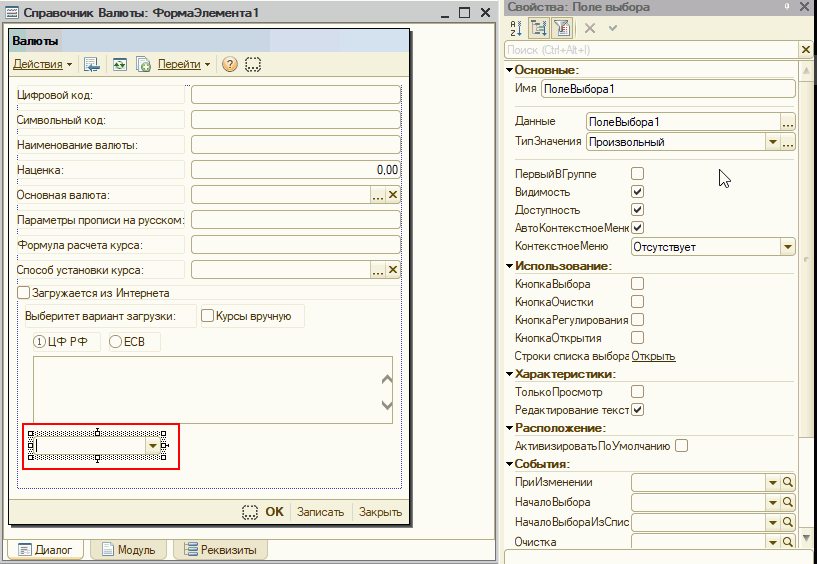Image resolution: width=817 pixels, height=564 pixels.
Task: Click the Наценка numeric field
Action: coord(295,170)
